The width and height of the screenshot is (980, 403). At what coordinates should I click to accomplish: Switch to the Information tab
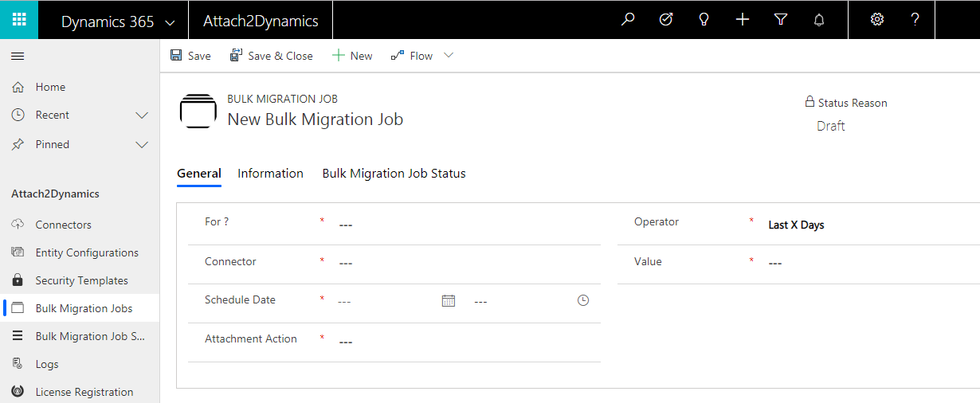coord(271,174)
